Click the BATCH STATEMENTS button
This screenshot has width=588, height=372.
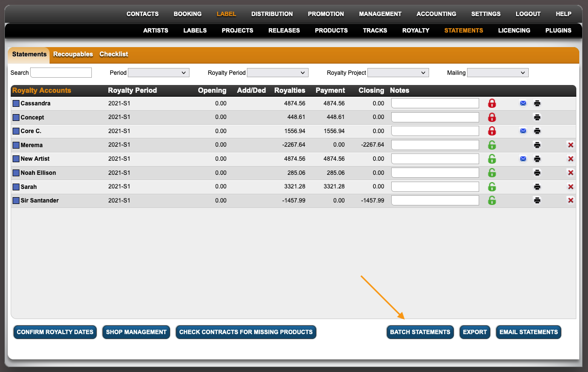[420, 332]
